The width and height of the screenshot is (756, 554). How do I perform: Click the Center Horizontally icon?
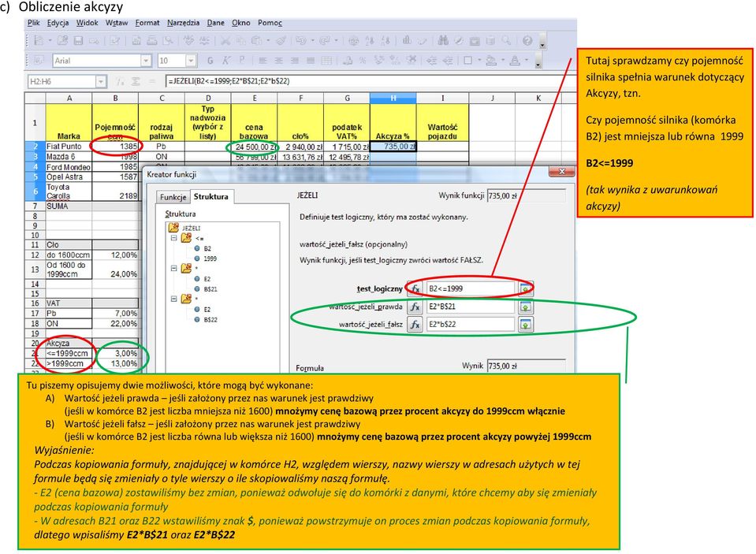tap(279, 61)
